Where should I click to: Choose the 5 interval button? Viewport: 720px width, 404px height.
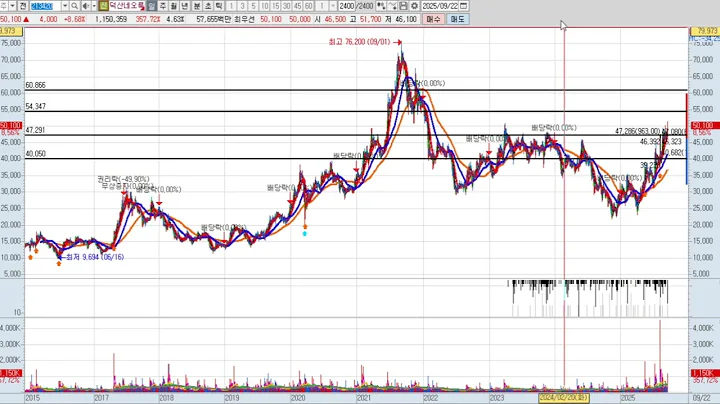[x=253, y=6]
